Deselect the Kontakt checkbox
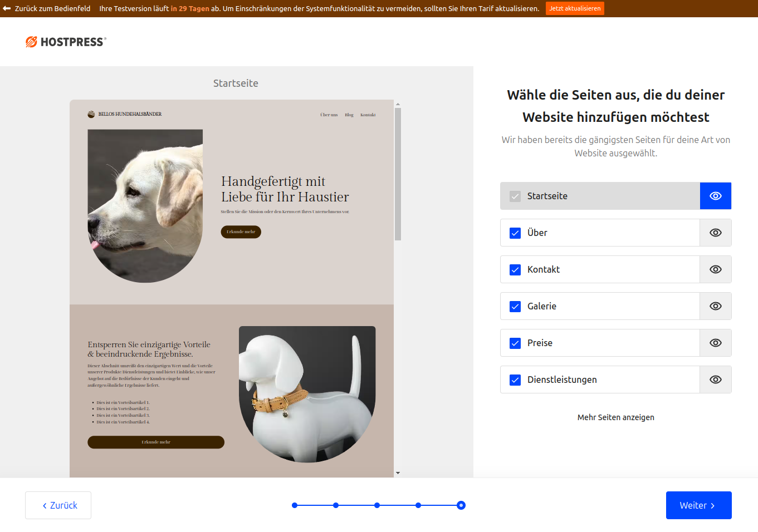Image resolution: width=758 pixels, height=532 pixels. 515,269
